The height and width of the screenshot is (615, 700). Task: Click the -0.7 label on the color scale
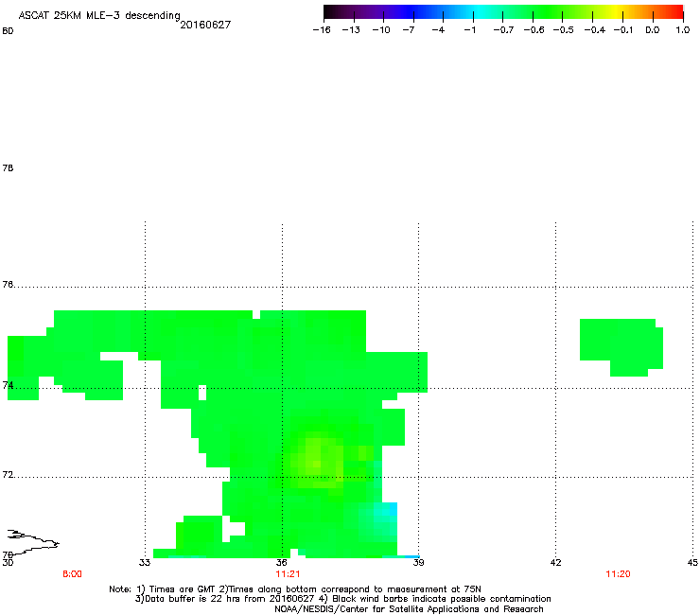click(503, 30)
